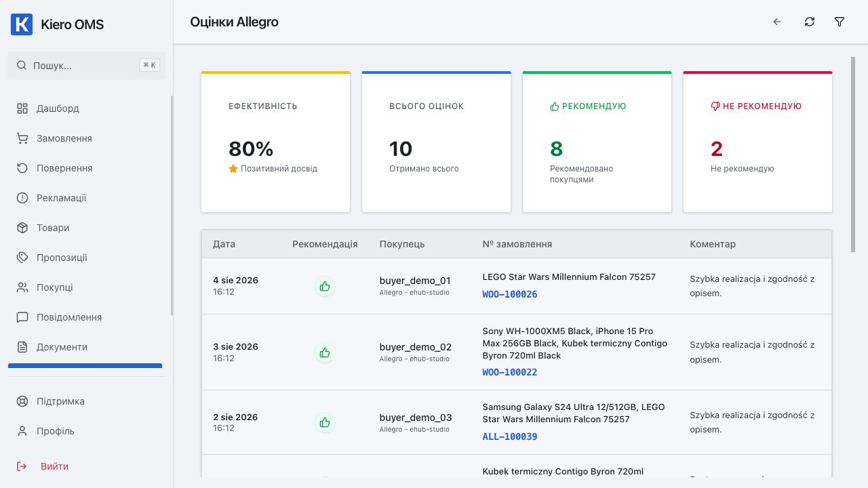
Task: Open order link ALL-100039
Action: click(510, 436)
